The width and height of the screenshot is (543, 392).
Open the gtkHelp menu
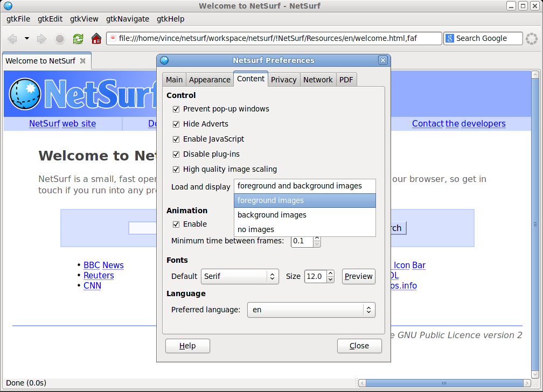(170, 19)
